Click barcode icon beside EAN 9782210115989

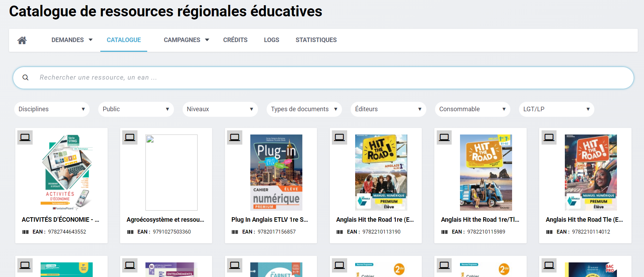(444, 232)
